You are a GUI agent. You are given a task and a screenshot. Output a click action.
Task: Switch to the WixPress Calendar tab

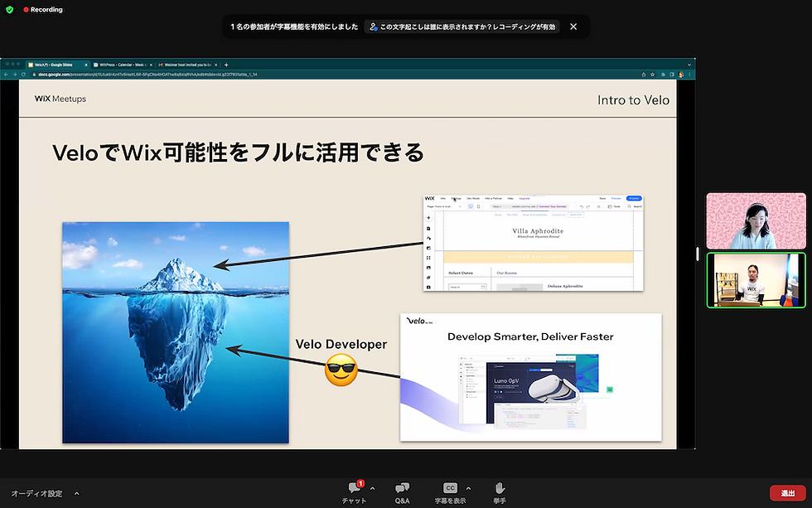[121, 65]
